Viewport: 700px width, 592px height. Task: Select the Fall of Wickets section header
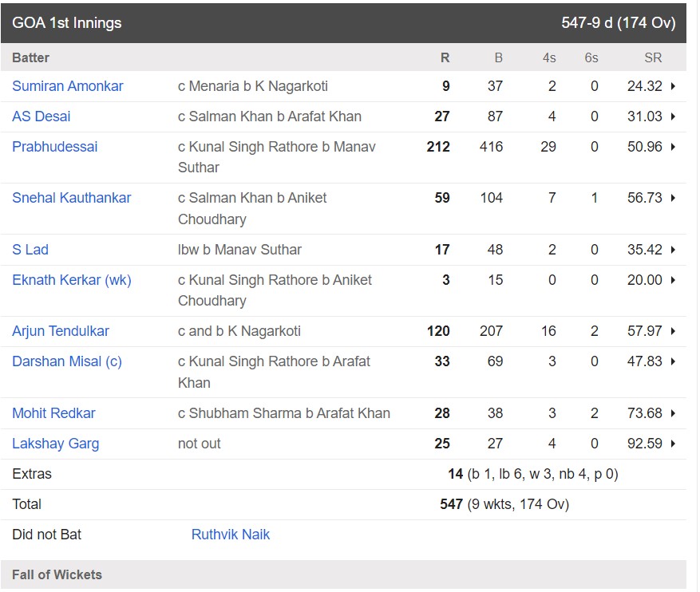(343, 574)
